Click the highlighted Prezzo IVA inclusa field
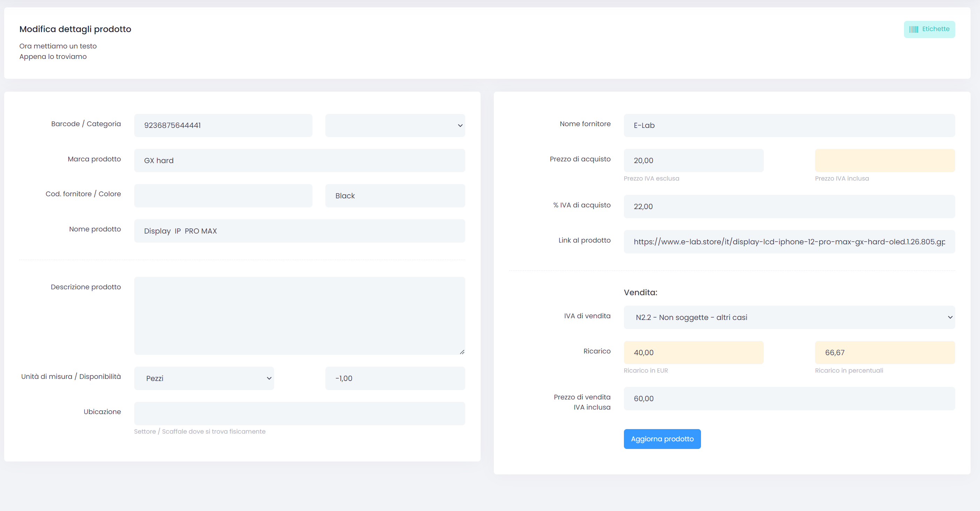Viewport: 980px width, 511px height. pyautogui.click(x=884, y=160)
